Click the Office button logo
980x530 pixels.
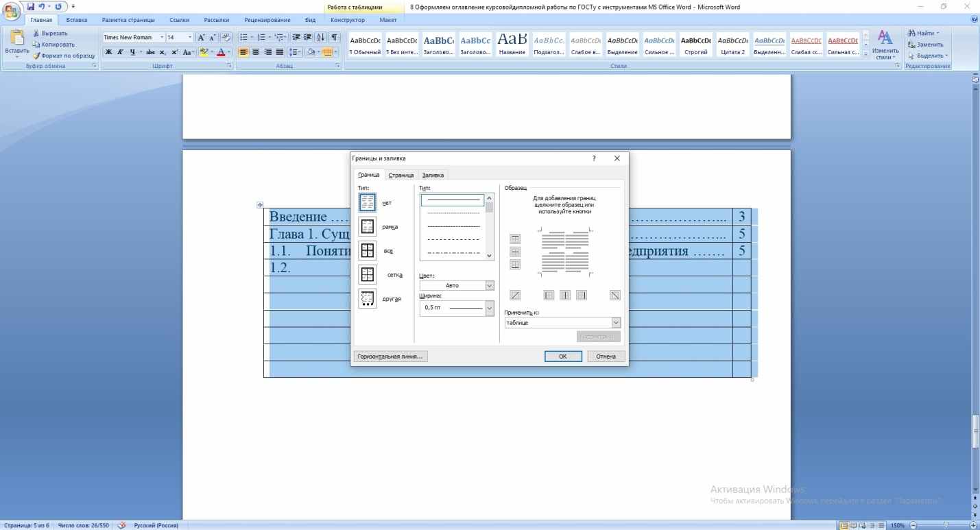click(12, 11)
